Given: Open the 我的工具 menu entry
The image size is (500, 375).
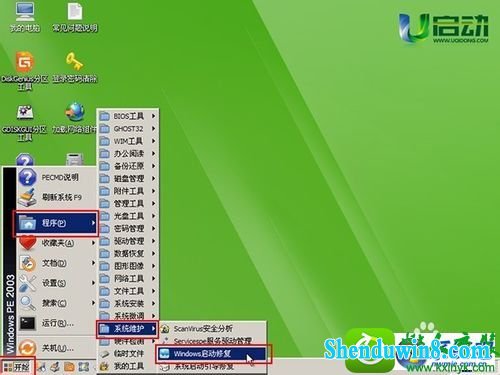Looking at the screenshot, I should 128,366.
